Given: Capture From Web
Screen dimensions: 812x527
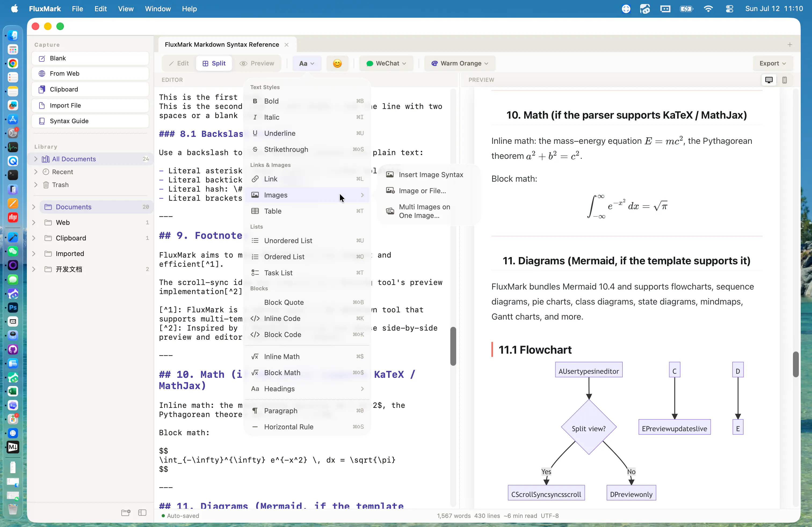Looking at the screenshot, I should tap(90, 74).
